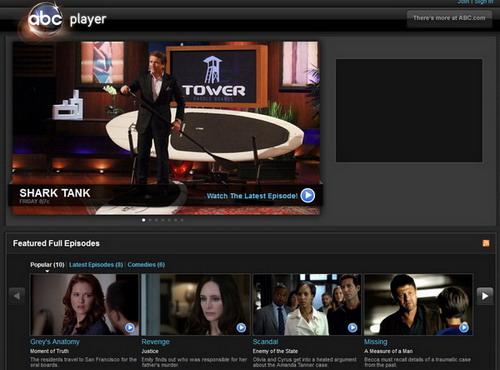Open the Grey's Anatomy show link
The height and width of the screenshot is (370, 500).
tap(55, 342)
